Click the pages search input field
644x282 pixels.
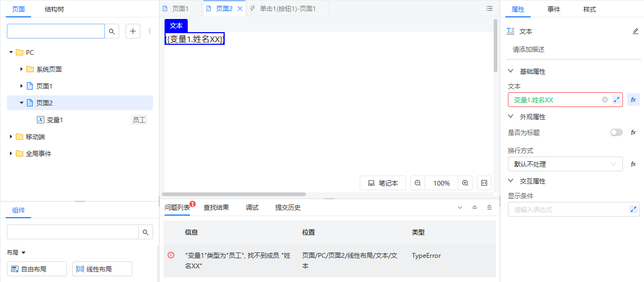click(x=56, y=32)
